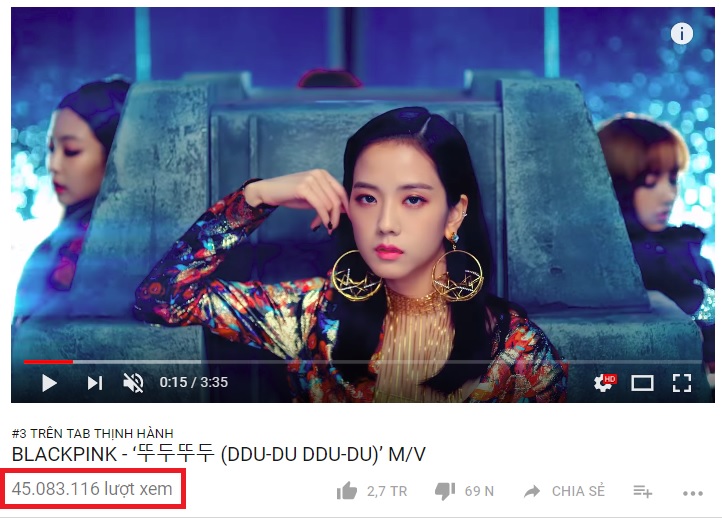Click the 2,7 TR like count
This screenshot has height=518, width=722.
click(x=387, y=491)
